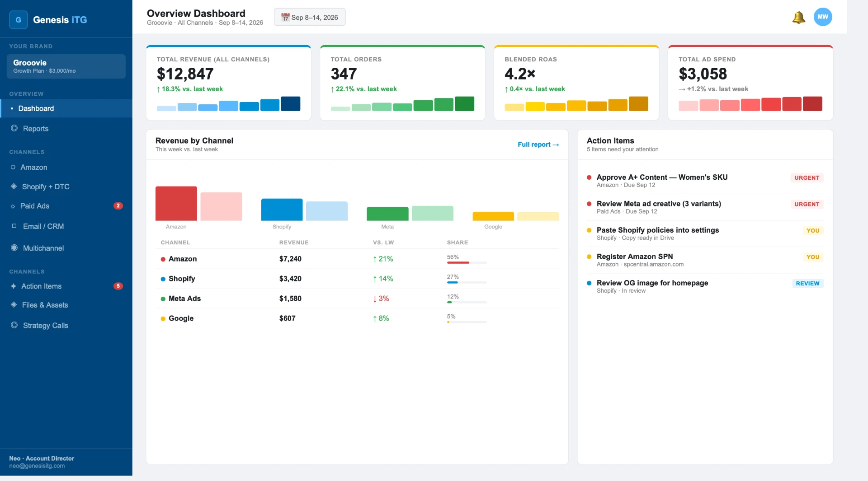Click the Amazon channel sidebar icon
Screen dimensions: 868x481
tap(13, 168)
